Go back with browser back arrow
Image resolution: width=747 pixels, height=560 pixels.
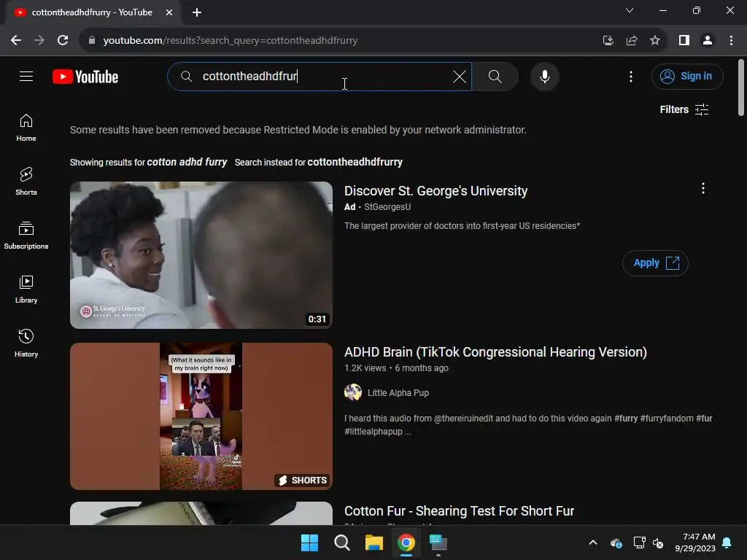pyautogui.click(x=16, y=41)
